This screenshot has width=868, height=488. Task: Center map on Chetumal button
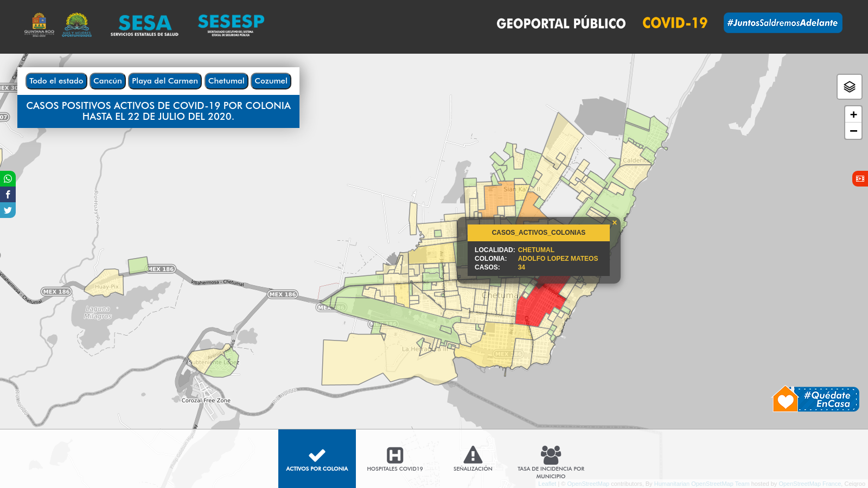point(226,81)
